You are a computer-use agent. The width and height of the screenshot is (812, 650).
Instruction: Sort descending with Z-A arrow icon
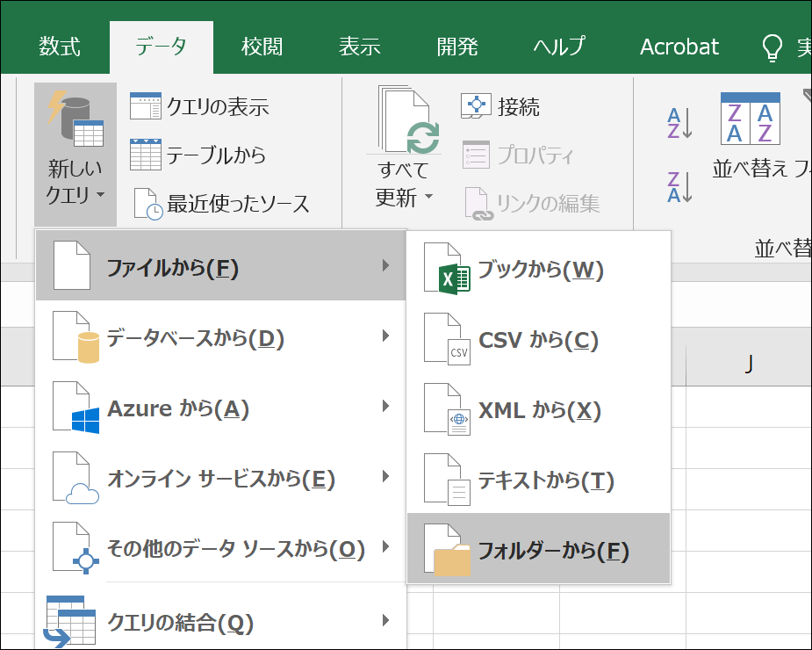tap(679, 186)
